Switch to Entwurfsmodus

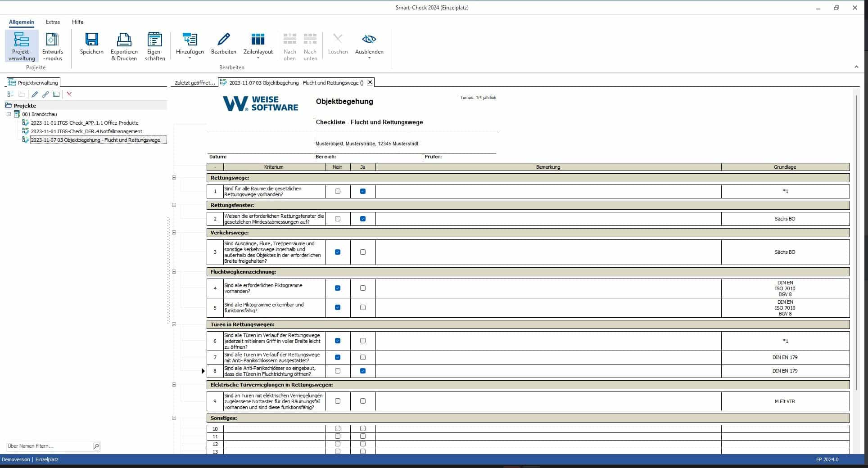click(53, 40)
